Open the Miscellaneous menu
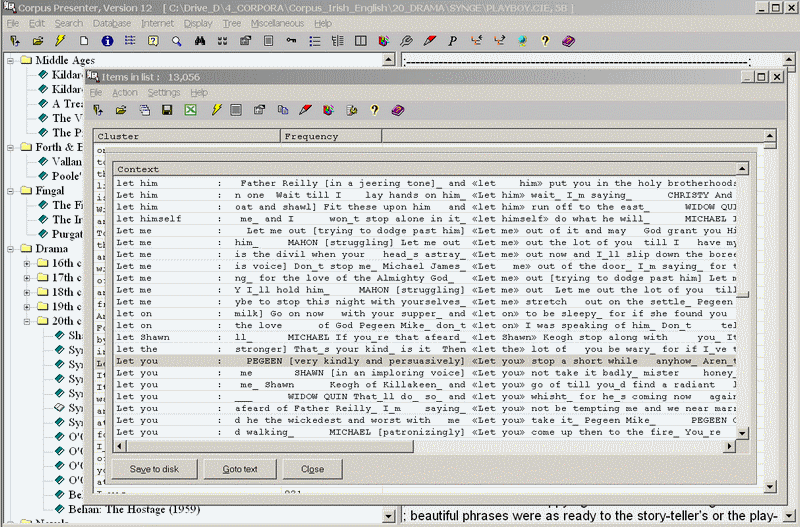Screen dimensions: 800x527 (278, 22)
